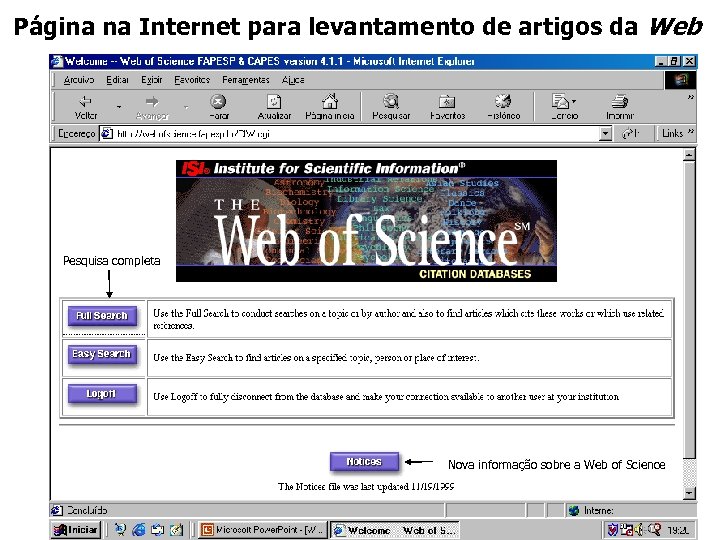Click the Web of Science banner image

(366, 221)
